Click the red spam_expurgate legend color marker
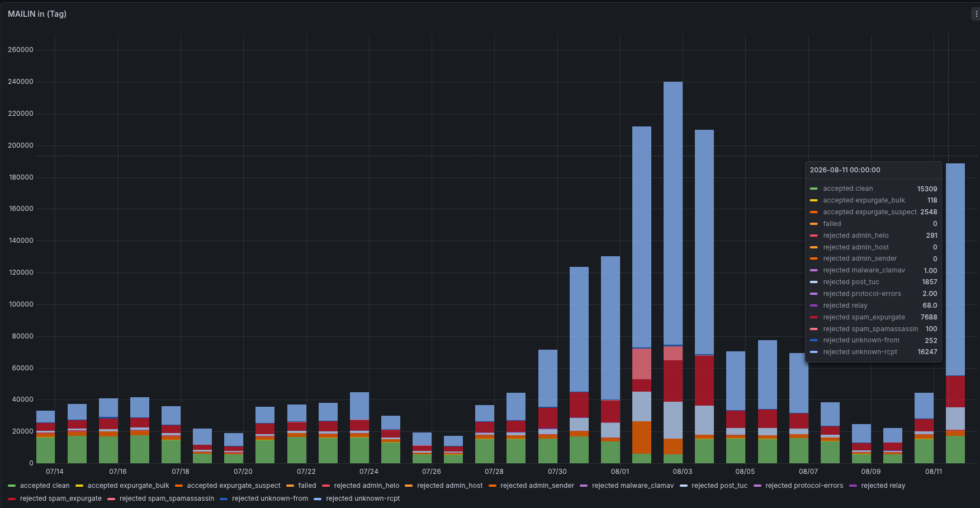The width and height of the screenshot is (980, 508). [x=12, y=498]
